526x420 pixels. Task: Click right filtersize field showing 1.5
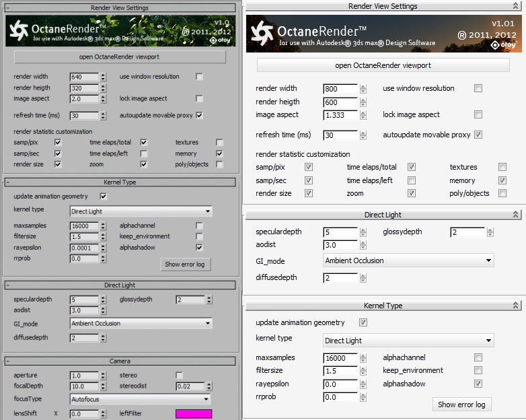(x=340, y=371)
